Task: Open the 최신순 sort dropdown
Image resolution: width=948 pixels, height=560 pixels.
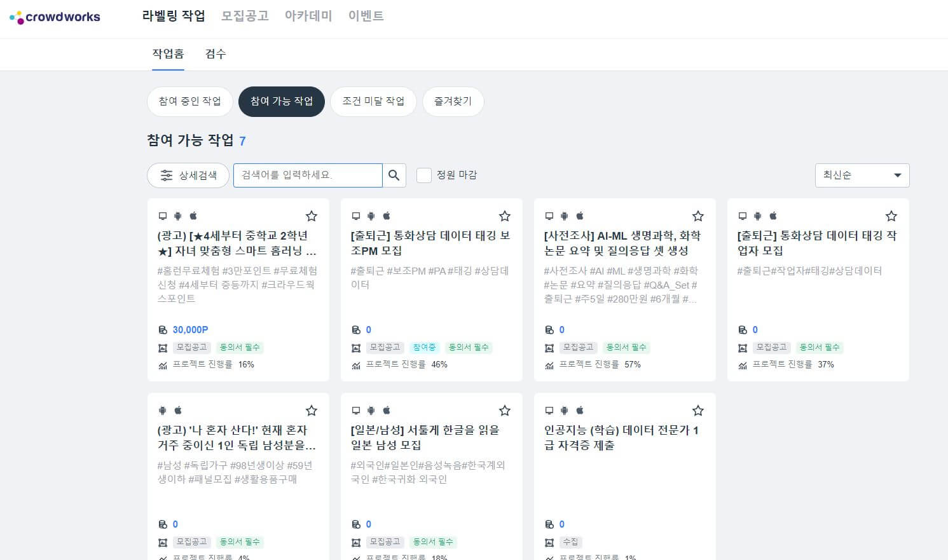Action: [x=862, y=175]
